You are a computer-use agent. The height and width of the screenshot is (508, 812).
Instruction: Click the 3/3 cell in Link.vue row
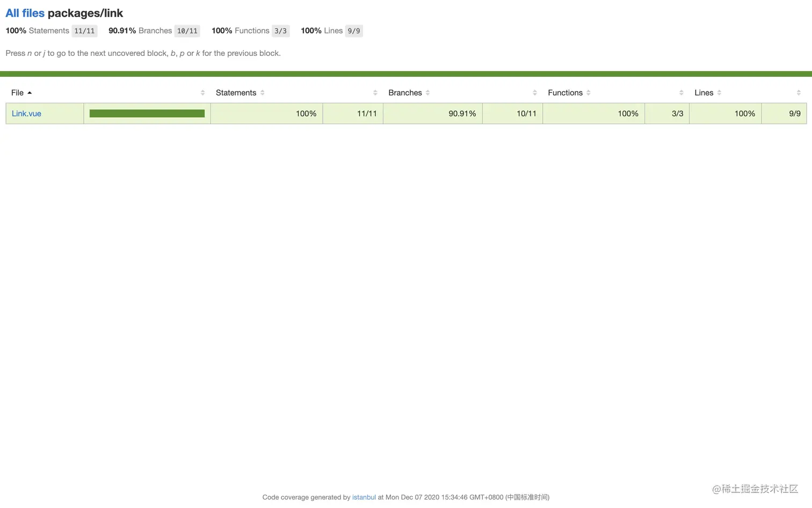tap(667, 113)
